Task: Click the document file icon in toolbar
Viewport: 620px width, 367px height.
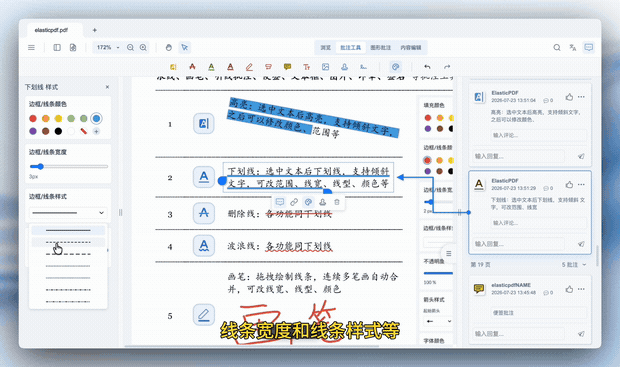Action: pos(73,47)
